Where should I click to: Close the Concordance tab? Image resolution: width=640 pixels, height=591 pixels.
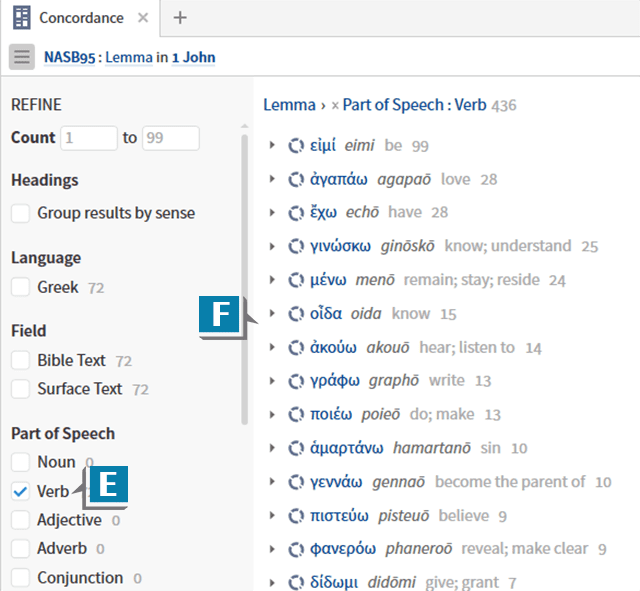(142, 18)
